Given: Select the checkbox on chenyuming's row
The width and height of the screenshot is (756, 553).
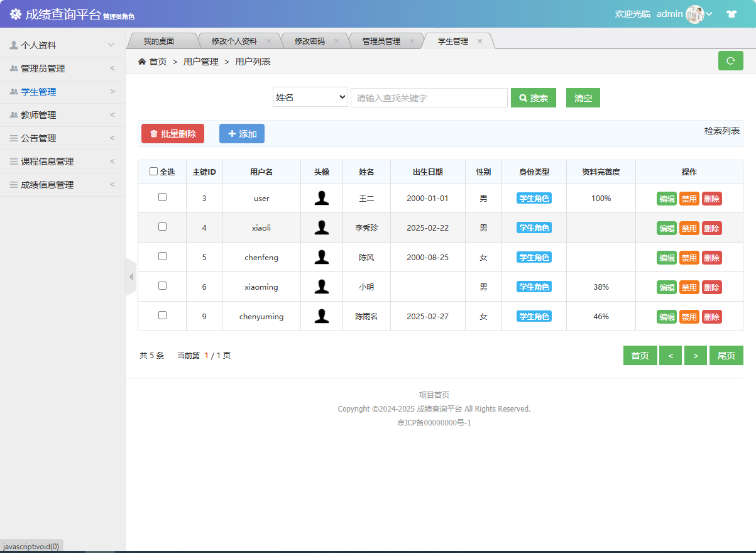Looking at the screenshot, I should [x=162, y=316].
